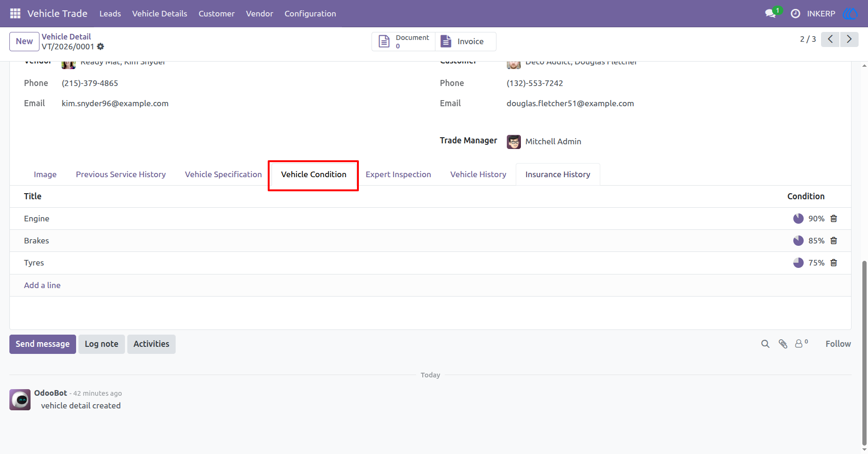Click the gear icon beside VT/2026/0001
Image resolution: width=868 pixels, height=454 pixels.
(101, 47)
